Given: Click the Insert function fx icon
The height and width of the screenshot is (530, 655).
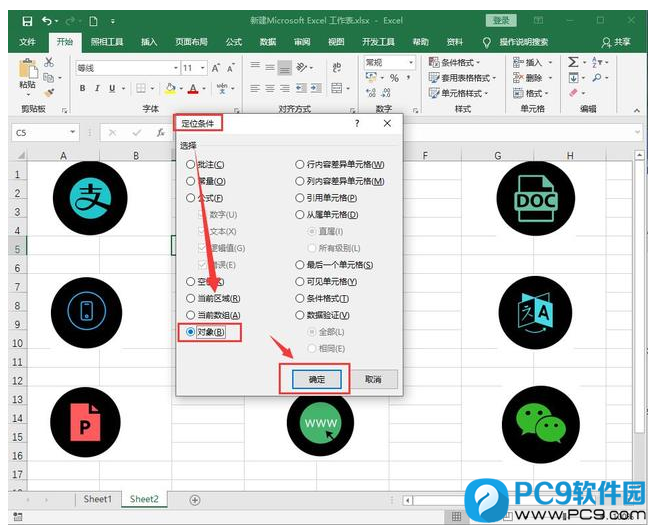Looking at the screenshot, I should click(x=160, y=133).
